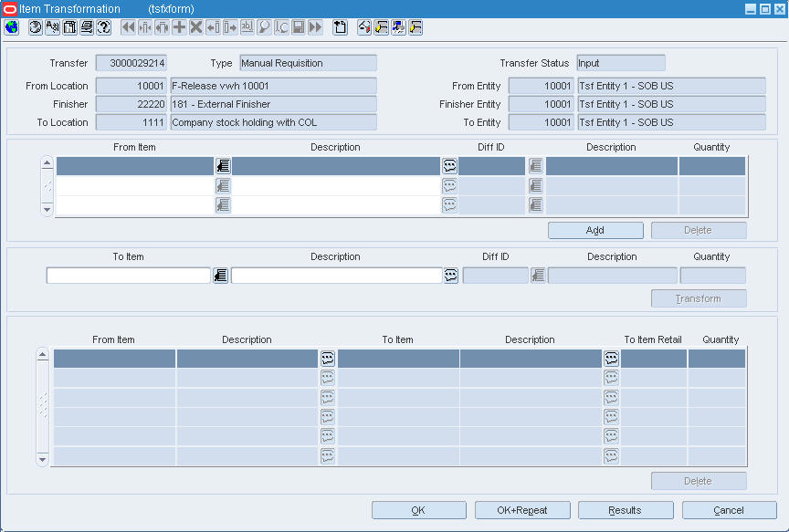Click the last toolbar icon with yellow marker
Image resolution: width=789 pixels, height=532 pixels.
pos(416,27)
